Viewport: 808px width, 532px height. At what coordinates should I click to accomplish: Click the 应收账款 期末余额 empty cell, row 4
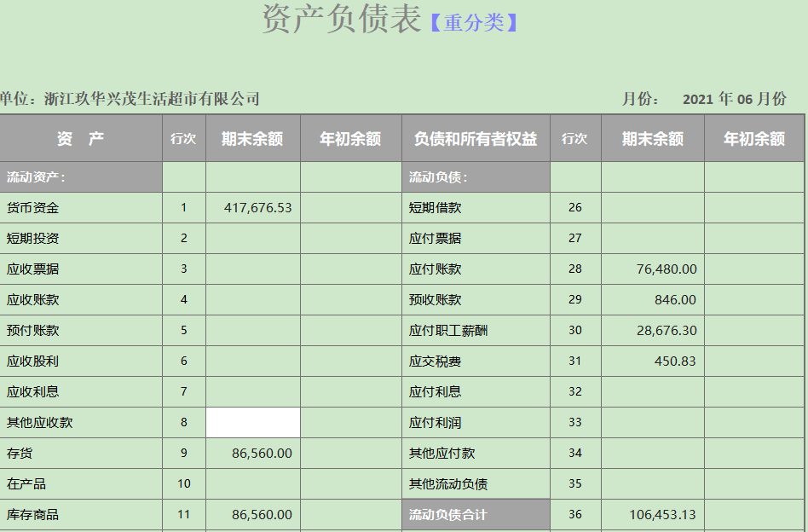point(253,299)
